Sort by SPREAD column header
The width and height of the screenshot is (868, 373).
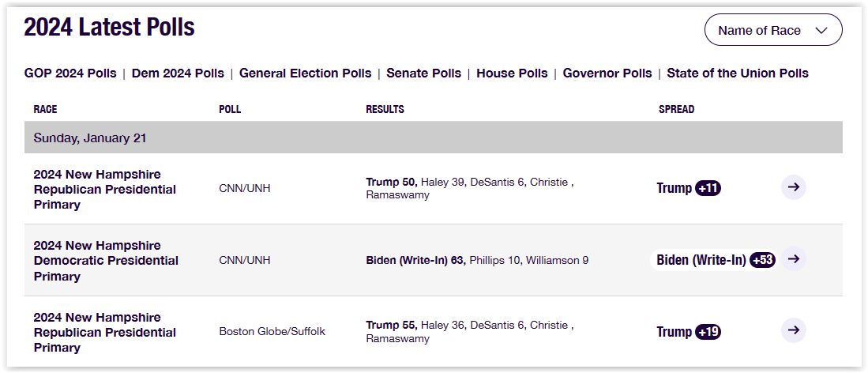pyautogui.click(x=676, y=109)
